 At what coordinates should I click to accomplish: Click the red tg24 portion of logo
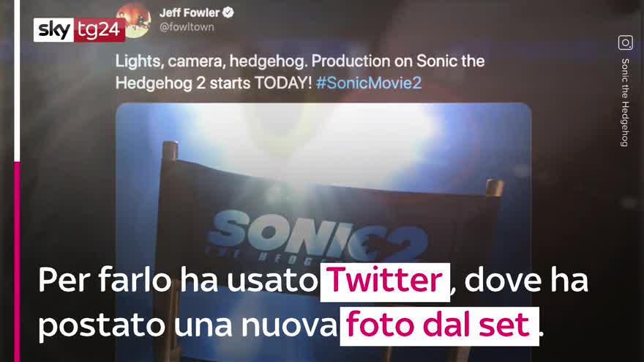tap(100, 29)
